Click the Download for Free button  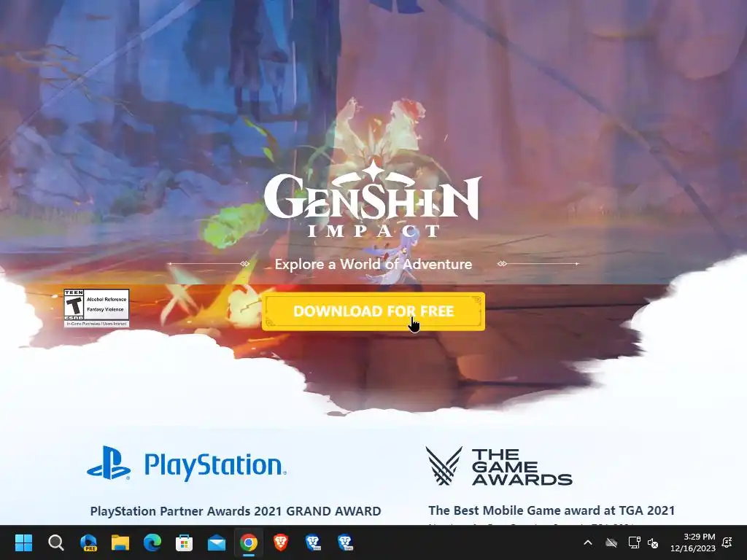[373, 311]
